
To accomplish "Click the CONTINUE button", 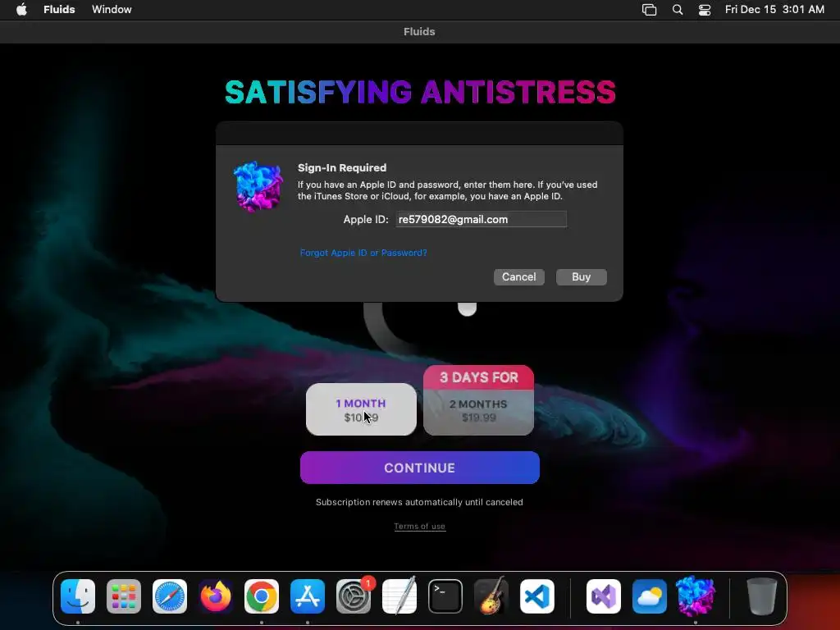I will click(x=419, y=468).
